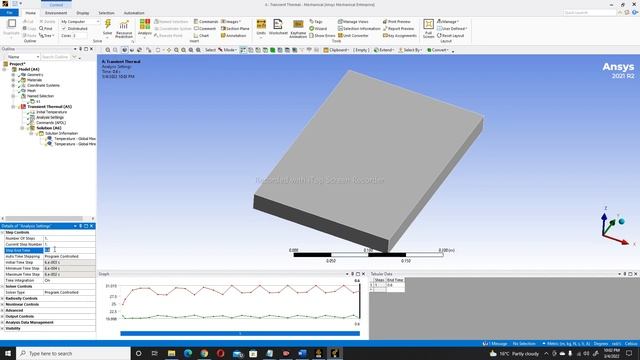Open the Worksheet view
The image size is (640, 360).
pyautogui.click(x=278, y=27)
